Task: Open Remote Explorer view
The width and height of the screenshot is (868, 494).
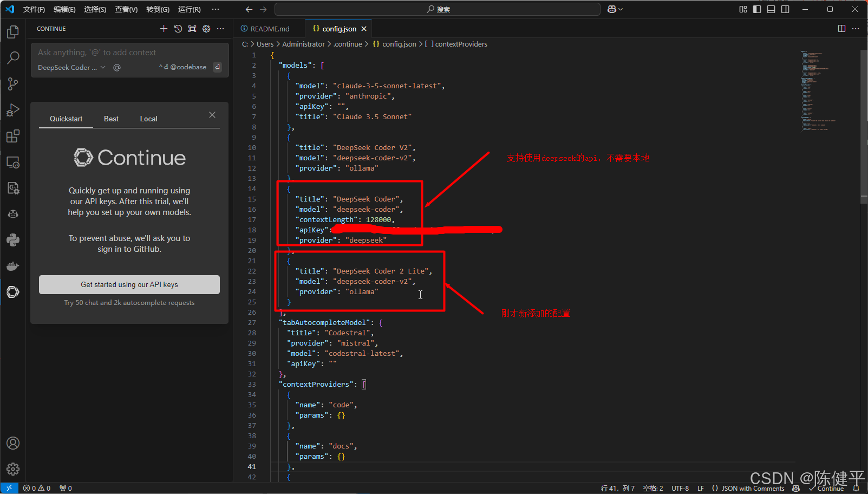Action: point(13,162)
